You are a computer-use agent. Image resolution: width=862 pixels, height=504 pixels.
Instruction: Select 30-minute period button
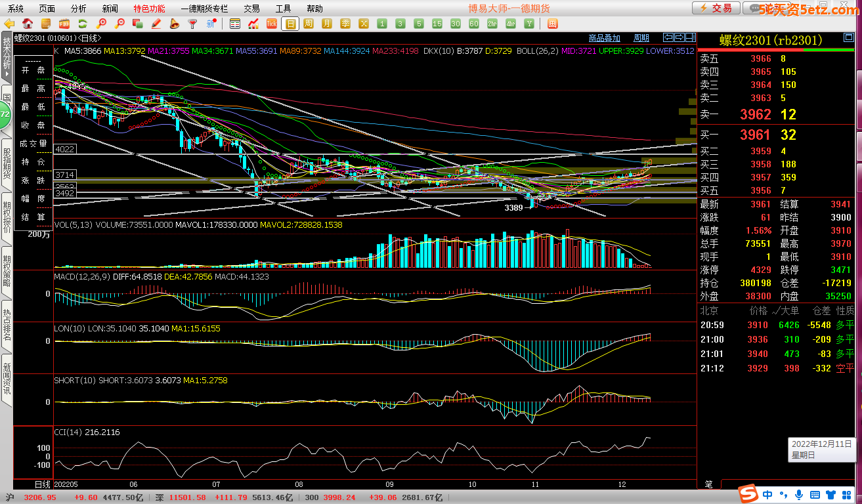tap(456, 24)
